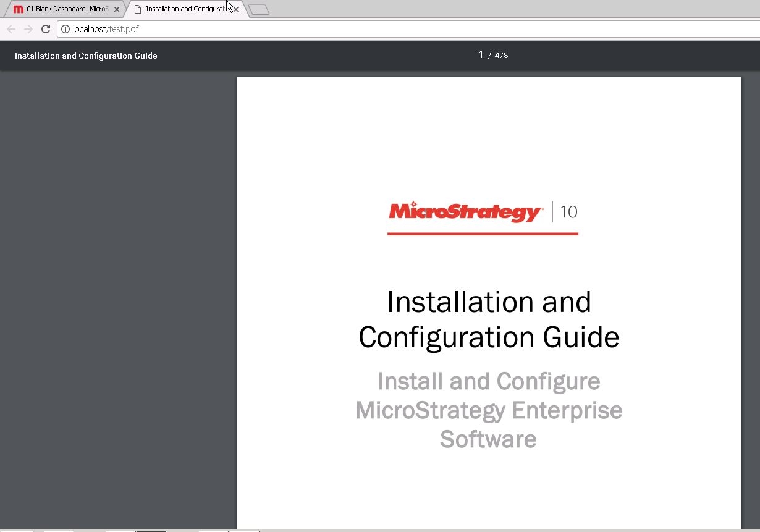The height and width of the screenshot is (532, 760).
Task: Go back to the previous page
Action: [x=11, y=29]
